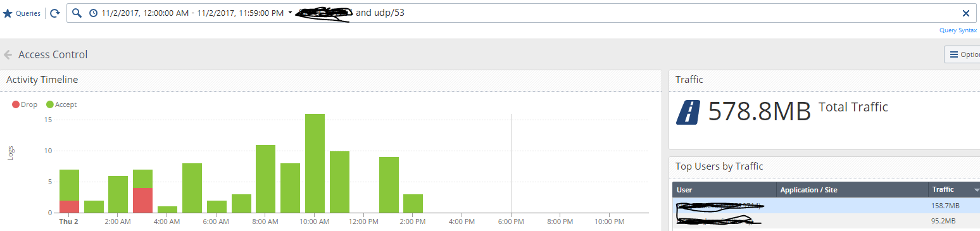Viewport: 980px width, 231px height.
Task: Open the Queries favorites star
Action: point(8,13)
